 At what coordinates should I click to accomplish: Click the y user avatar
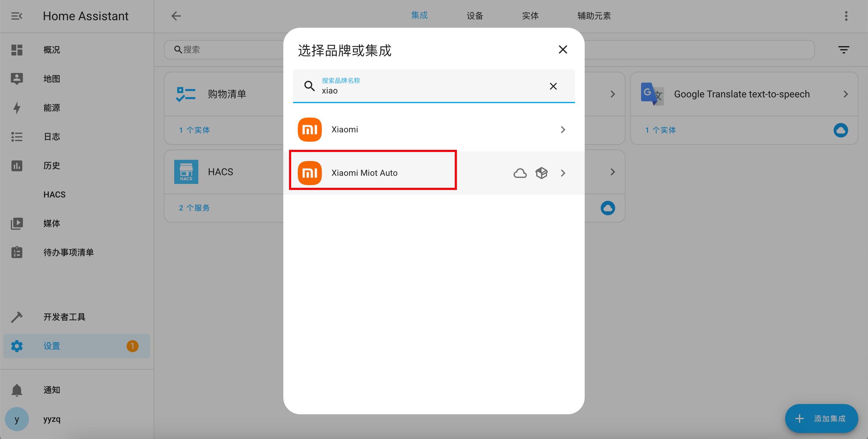point(17,419)
